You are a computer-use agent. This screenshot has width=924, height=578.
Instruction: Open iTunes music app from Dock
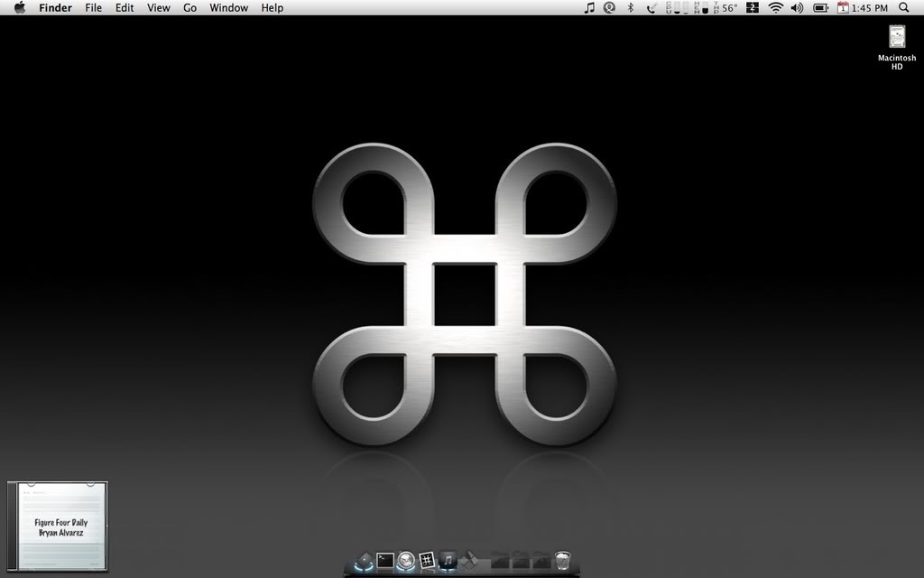click(x=448, y=559)
